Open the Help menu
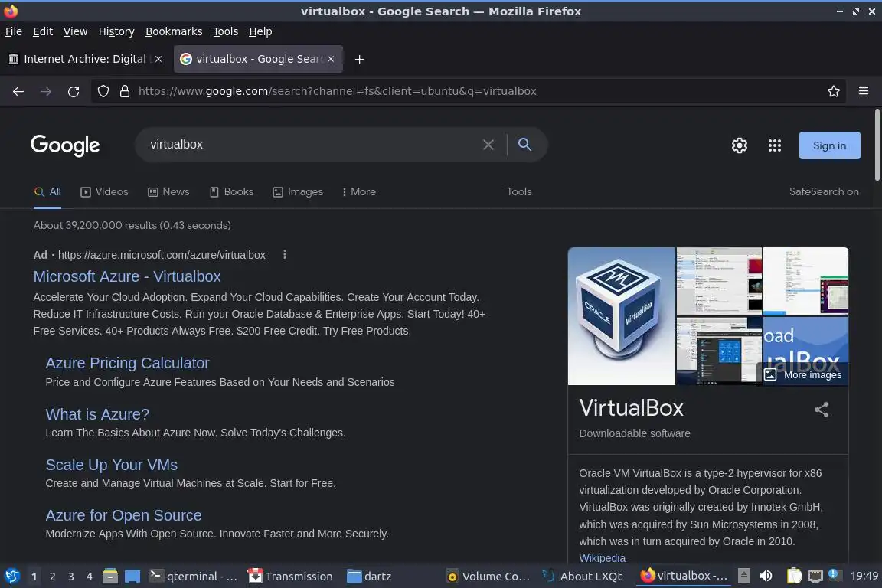This screenshot has height=588, width=882. [x=260, y=31]
